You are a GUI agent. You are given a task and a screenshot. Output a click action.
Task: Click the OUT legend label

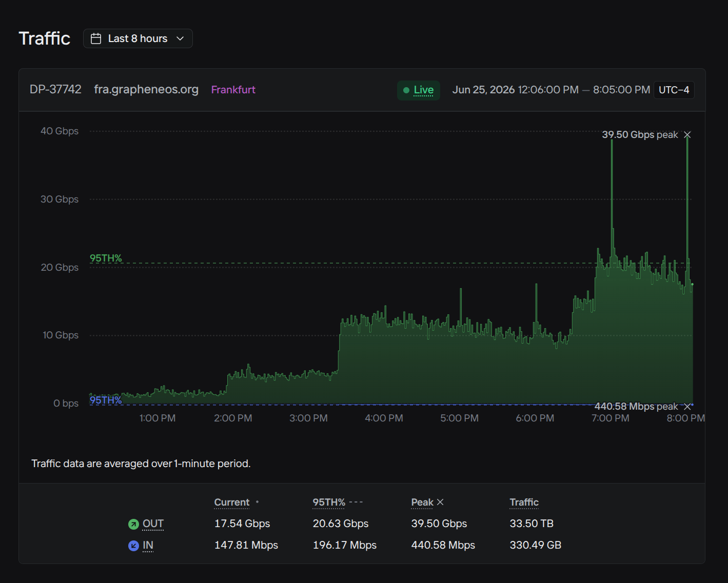pos(153,524)
